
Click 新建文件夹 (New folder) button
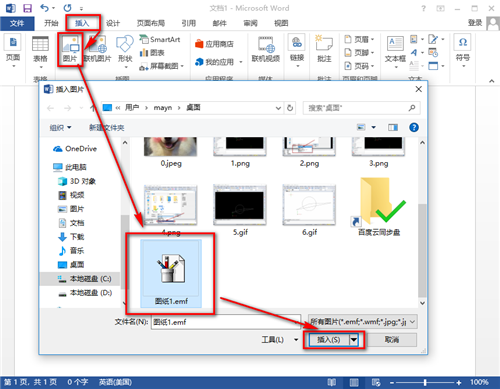107,128
